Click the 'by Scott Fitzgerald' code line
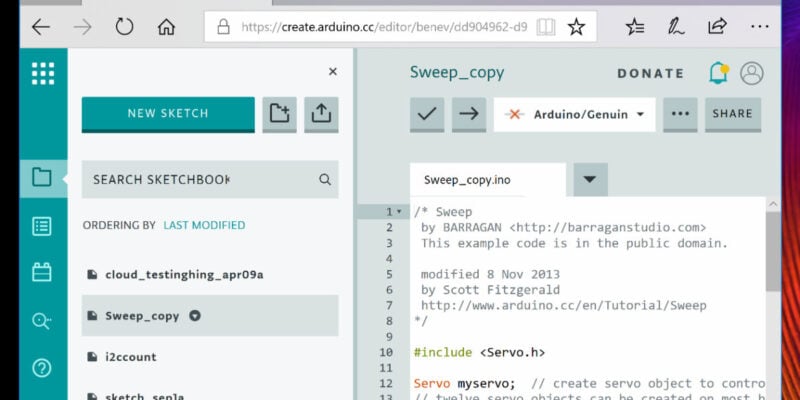Viewport: 800px width, 400px height. click(x=490, y=290)
